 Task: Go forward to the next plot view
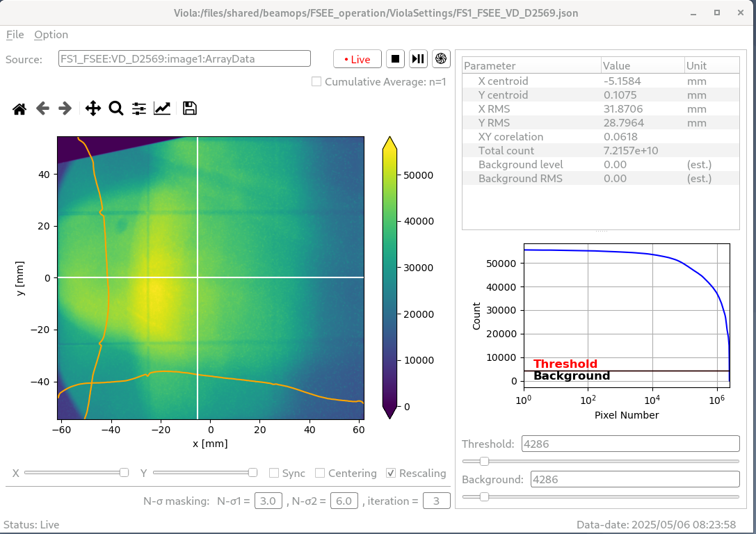[x=65, y=108]
